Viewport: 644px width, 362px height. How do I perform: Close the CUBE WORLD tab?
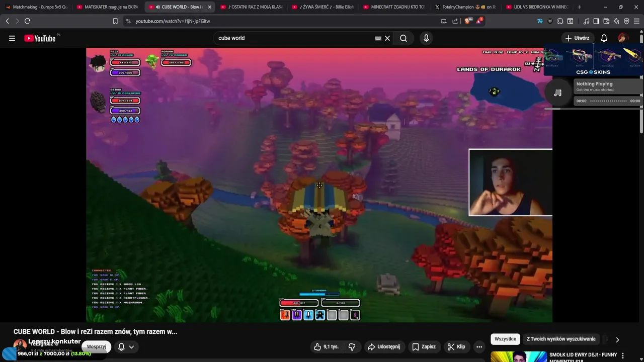coord(209,7)
